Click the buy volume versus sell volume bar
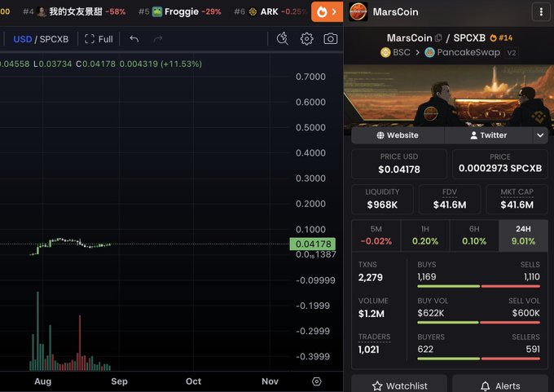 pyautogui.click(x=478, y=323)
